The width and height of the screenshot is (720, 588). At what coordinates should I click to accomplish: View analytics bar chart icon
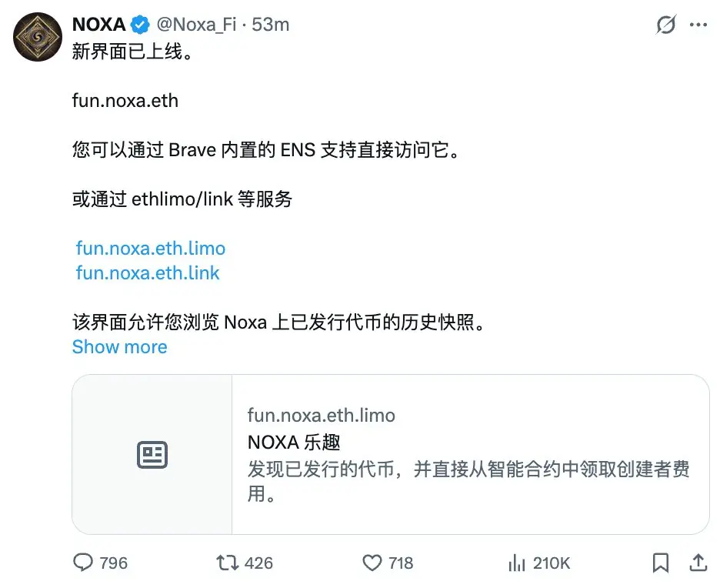[x=517, y=563]
